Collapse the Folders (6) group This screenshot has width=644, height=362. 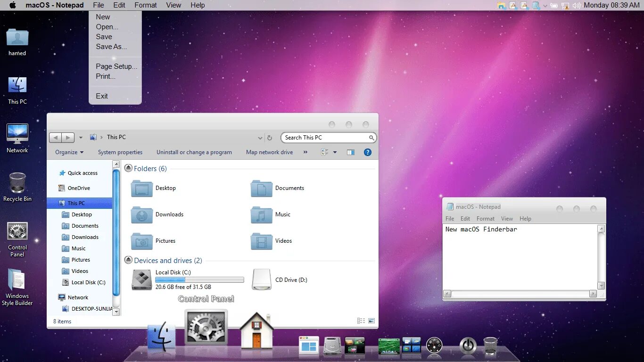128,168
